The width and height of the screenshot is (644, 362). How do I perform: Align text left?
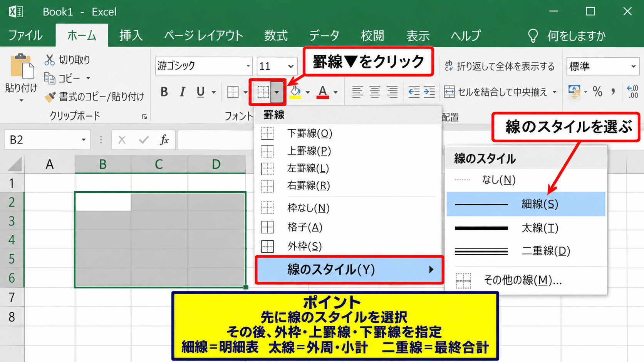[x=357, y=92]
